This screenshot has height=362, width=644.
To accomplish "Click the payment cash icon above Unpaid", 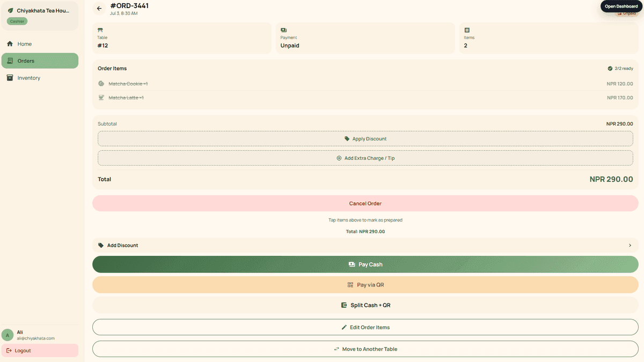I will (283, 30).
